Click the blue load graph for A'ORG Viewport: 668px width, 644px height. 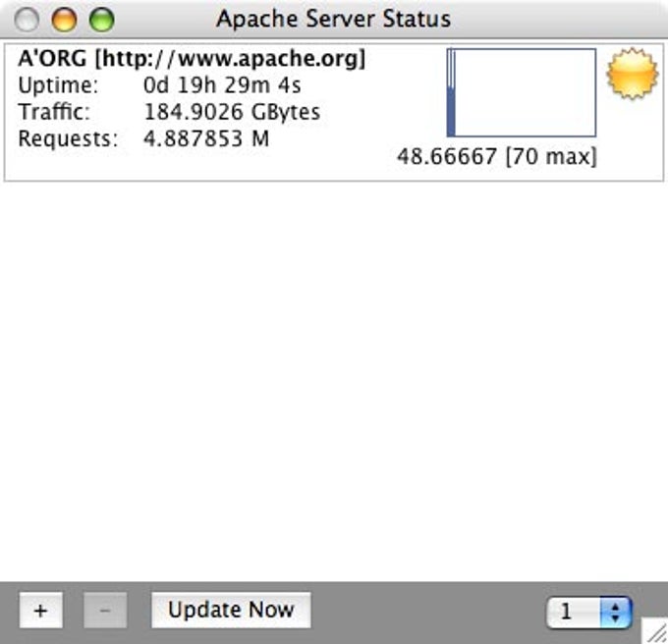[x=522, y=92]
